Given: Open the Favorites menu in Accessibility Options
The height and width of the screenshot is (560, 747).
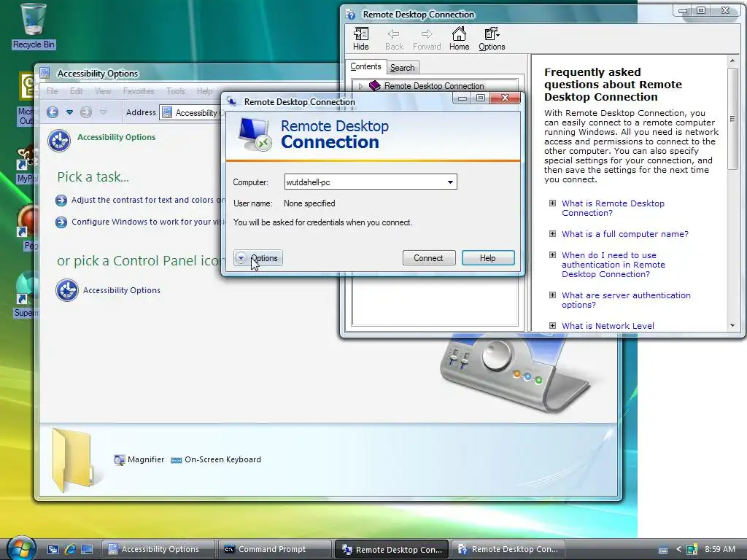Looking at the screenshot, I should [x=139, y=91].
